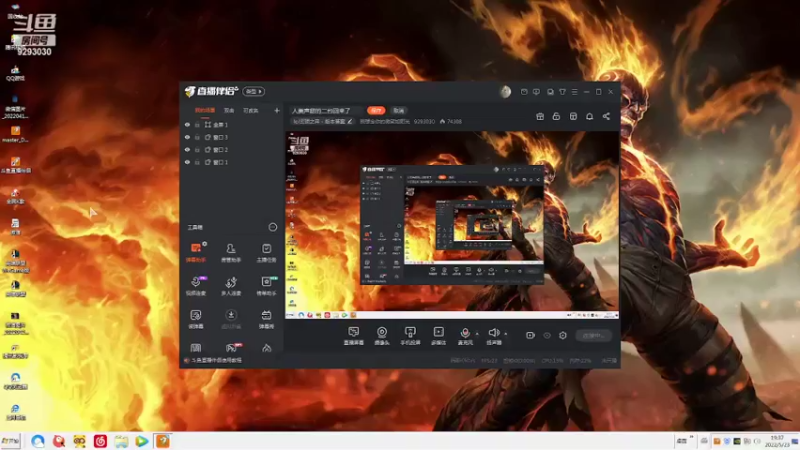Open the 房管助手 tool
The image size is (800, 450).
[231, 253]
